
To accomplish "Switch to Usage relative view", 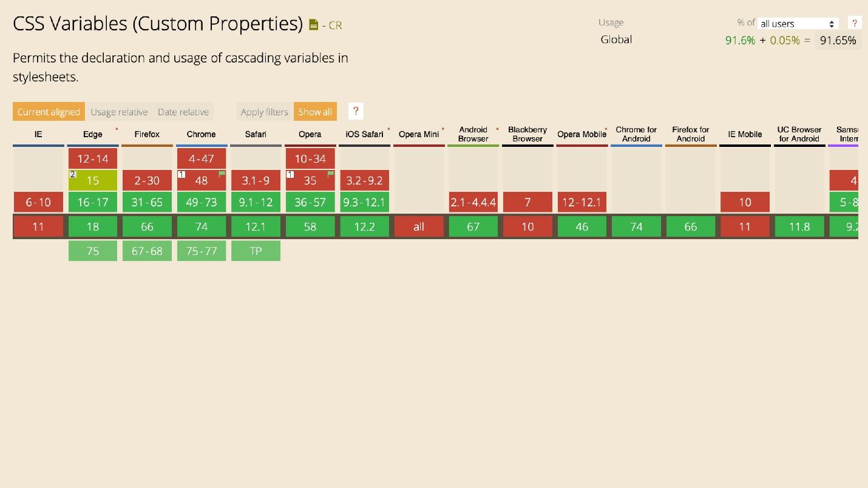I will coord(119,112).
